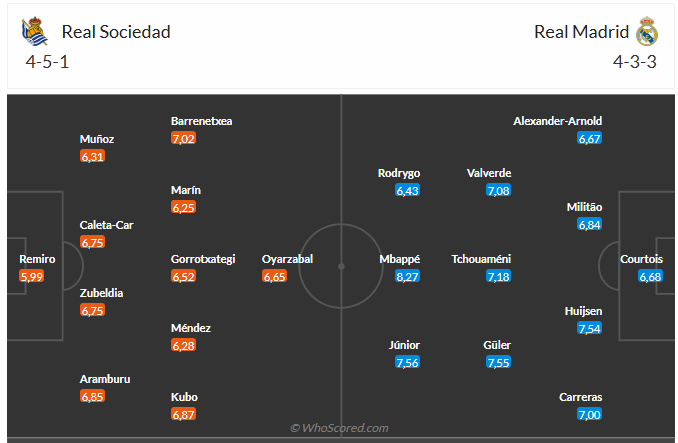
Task: Select Aramburu's 6,85 rating badge
Action: pos(93,397)
